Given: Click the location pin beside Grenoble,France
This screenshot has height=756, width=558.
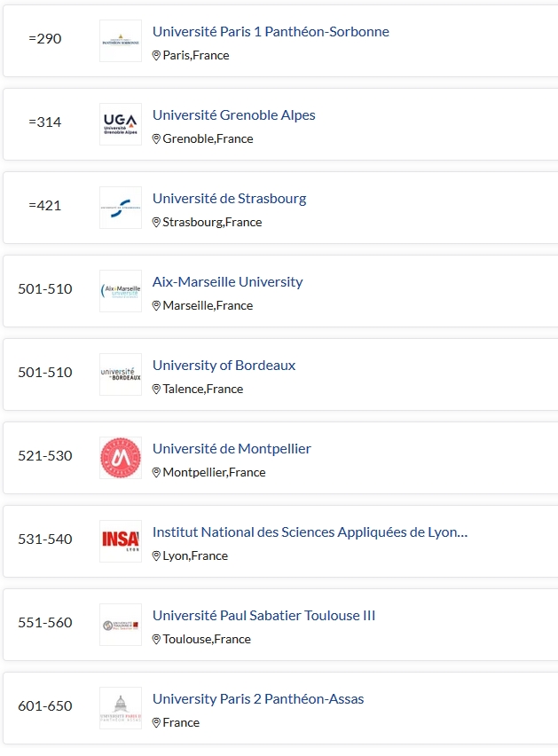Looking at the screenshot, I should [156, 138].
